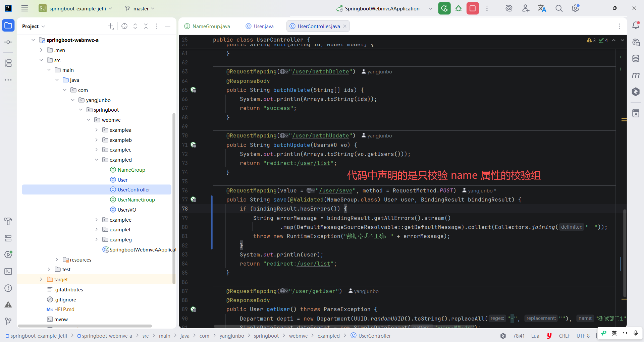Click gutter icon at batchDelete line 65

tap(194, 90)
